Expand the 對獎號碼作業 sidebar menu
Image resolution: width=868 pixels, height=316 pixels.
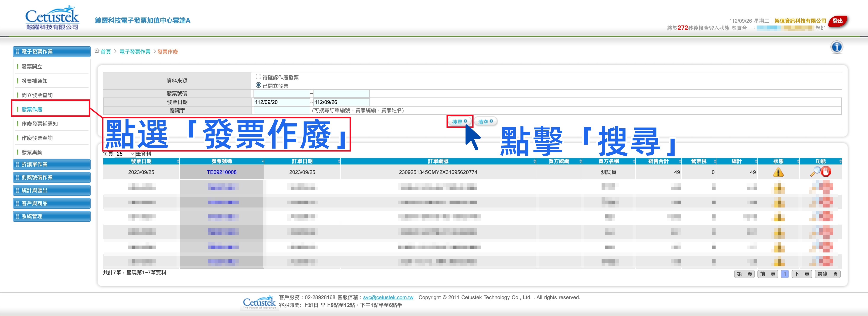52,177
